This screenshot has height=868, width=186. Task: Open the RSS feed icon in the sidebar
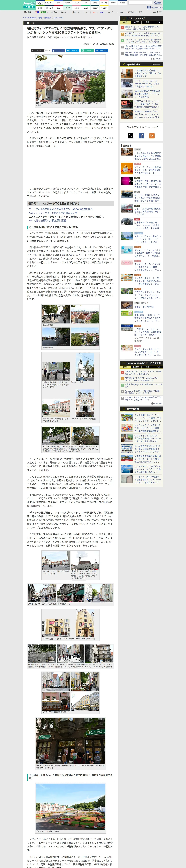point(152,136)
